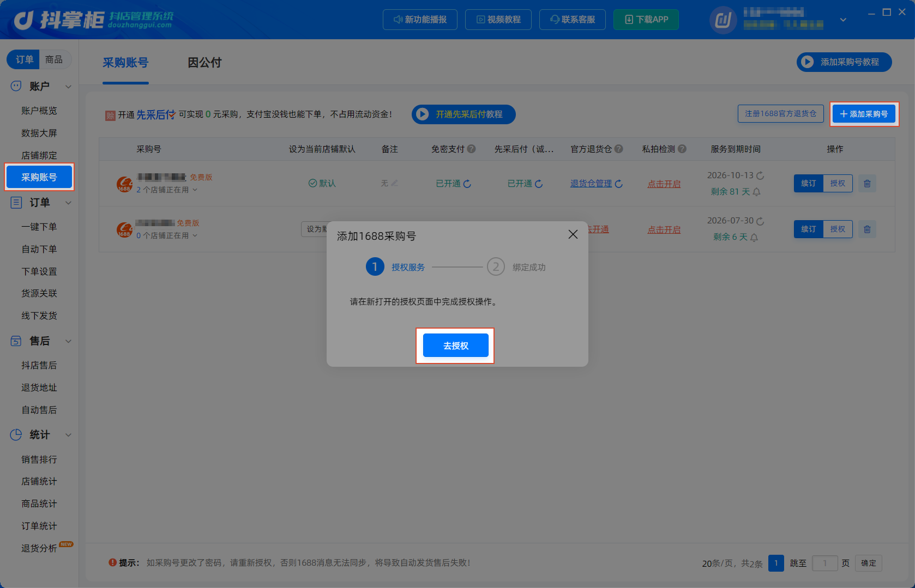Click 授权 for the 2026-10-13 account

coord(838,183)
